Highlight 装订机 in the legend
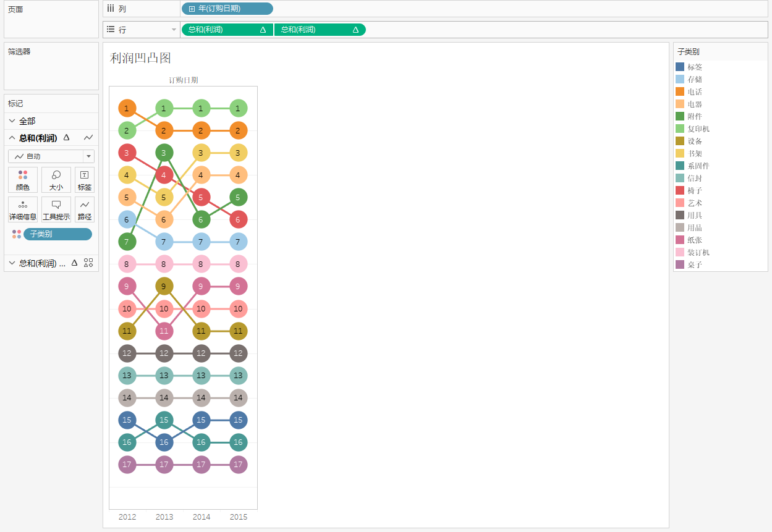The width and height of the screenshot is (772, 532). [698, 252]
